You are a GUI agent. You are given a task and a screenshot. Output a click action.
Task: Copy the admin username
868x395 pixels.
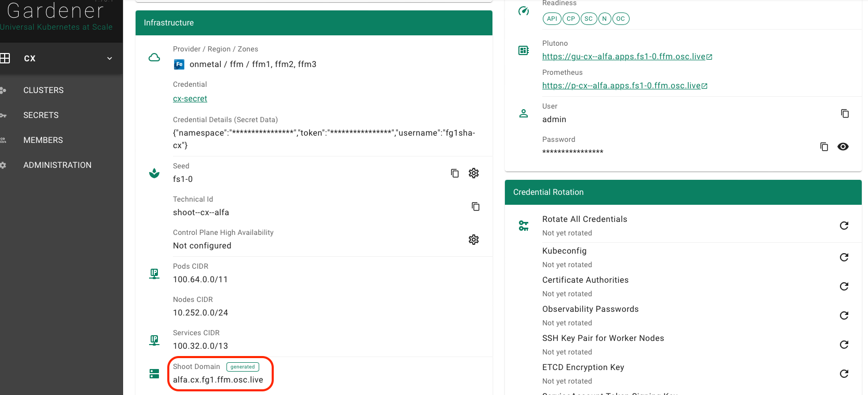tap(845, 113)
